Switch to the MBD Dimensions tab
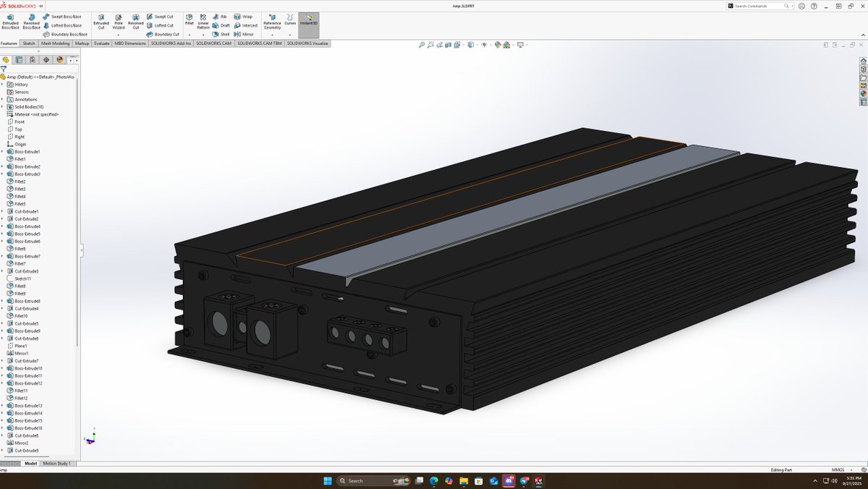 [130, 43]
